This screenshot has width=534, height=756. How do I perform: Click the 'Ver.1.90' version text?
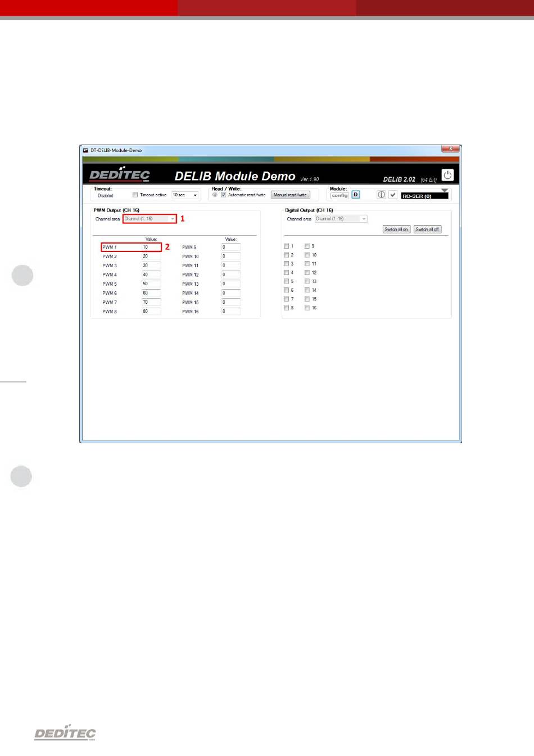click(x=310, y=179)
